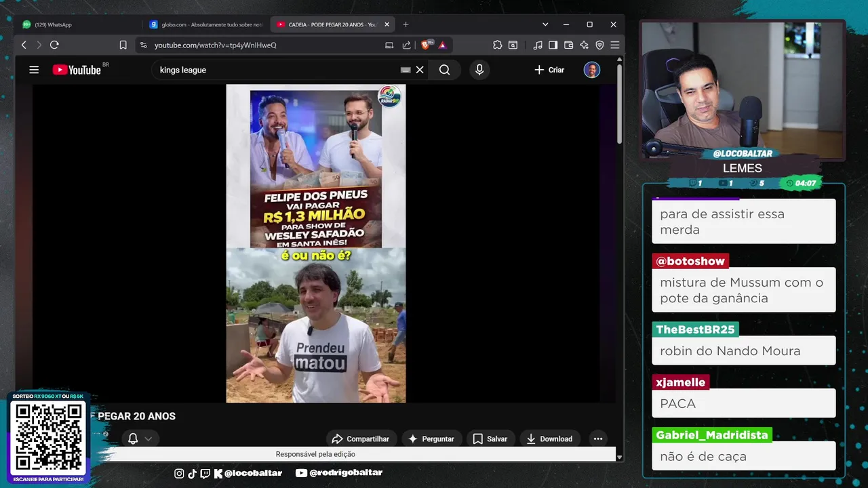Open more actions three-dot menu under video
Screen dimensions: 868x488
(597, 439)
